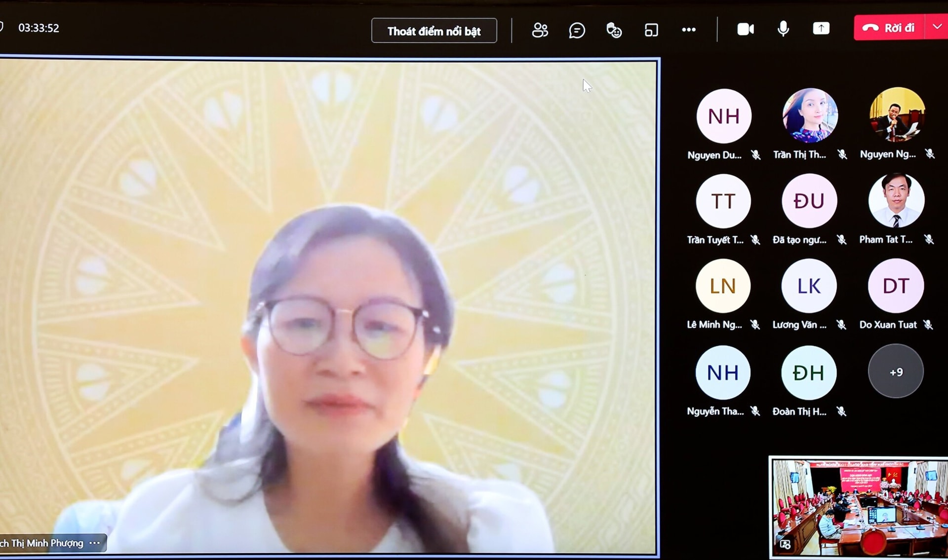Click muted mic icon beside Nguyen Du...

click(x=755, y=155)
